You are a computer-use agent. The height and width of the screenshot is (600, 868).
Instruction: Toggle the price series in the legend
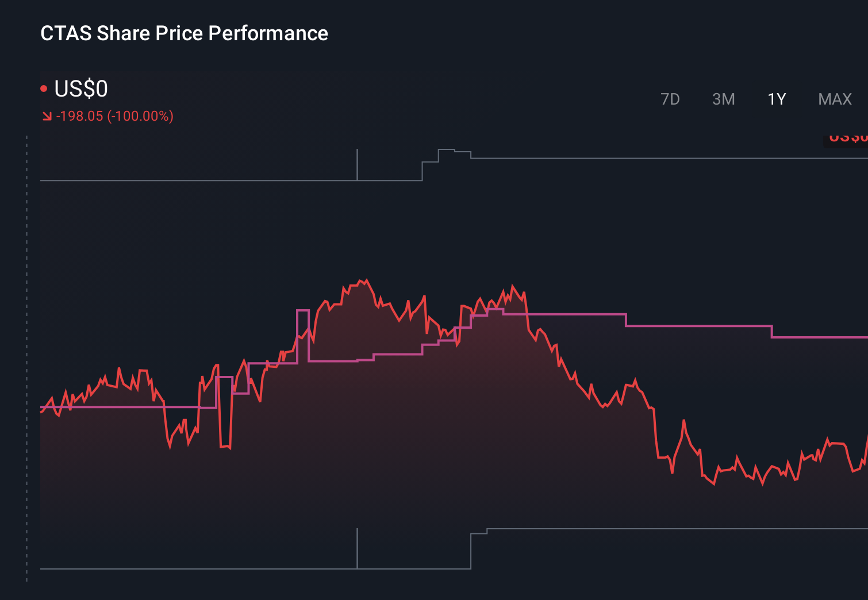click(76, 89)
